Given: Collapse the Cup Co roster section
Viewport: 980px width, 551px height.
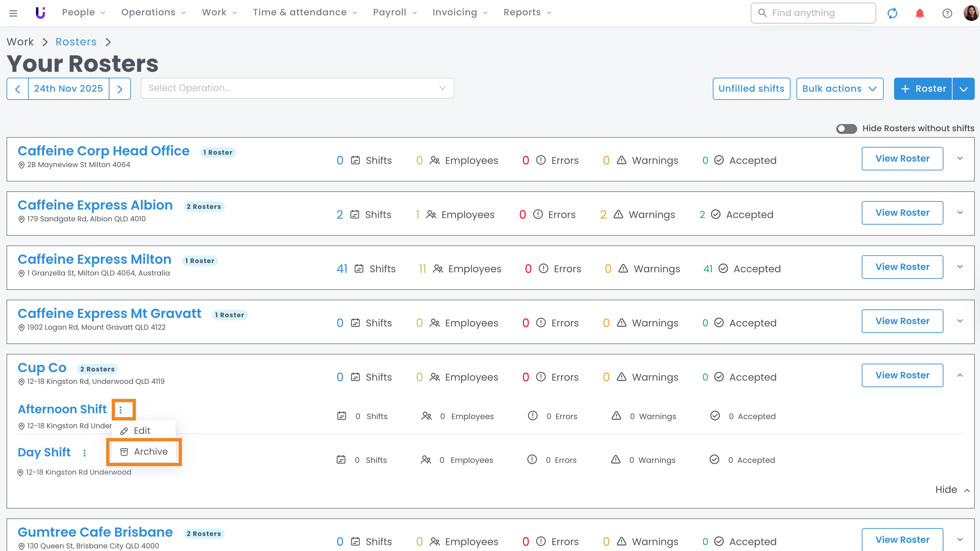Looking at the screenshot, I should pyautogui.click(x=960, y=375).
